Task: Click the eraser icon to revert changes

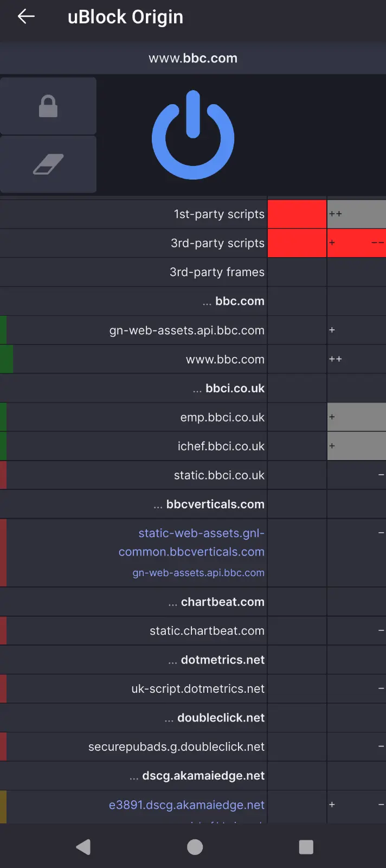Action: coord(48,164)
